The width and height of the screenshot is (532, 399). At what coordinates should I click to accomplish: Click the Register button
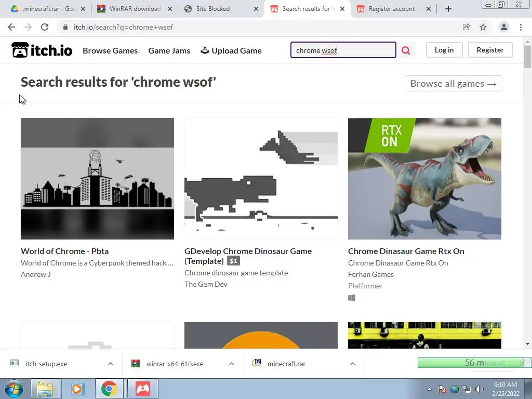click(490, 50)
